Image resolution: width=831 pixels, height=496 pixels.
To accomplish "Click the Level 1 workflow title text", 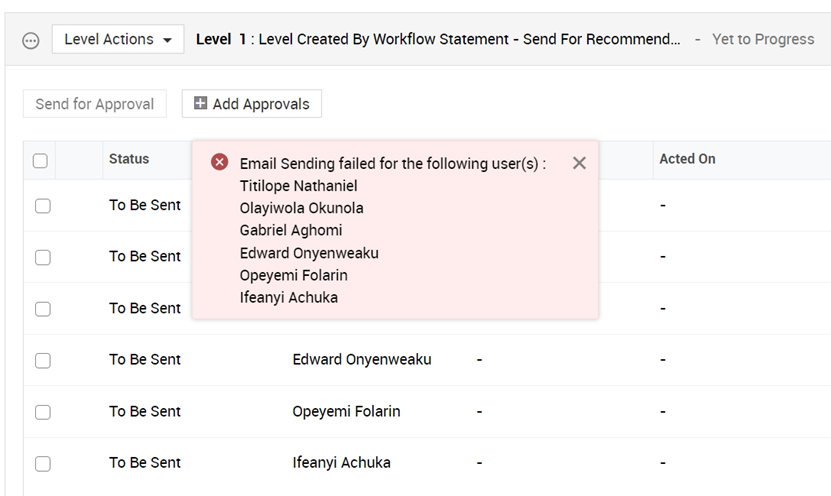I will click(438, 40).
